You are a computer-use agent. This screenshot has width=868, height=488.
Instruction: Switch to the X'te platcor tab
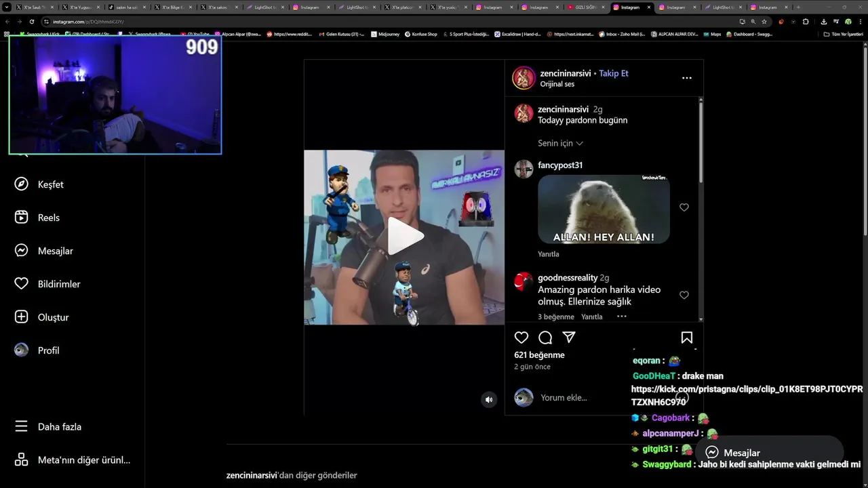[404, 7]
